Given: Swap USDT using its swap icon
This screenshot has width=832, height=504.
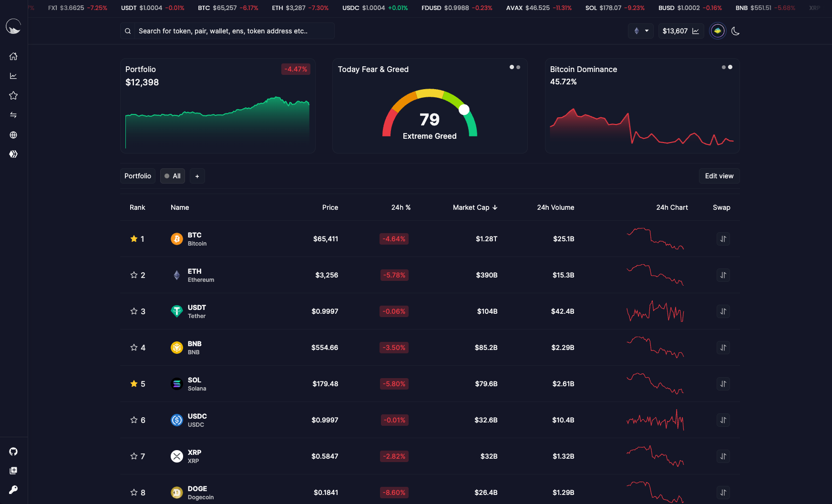Looking at the screenshot, I should (723, 311).
